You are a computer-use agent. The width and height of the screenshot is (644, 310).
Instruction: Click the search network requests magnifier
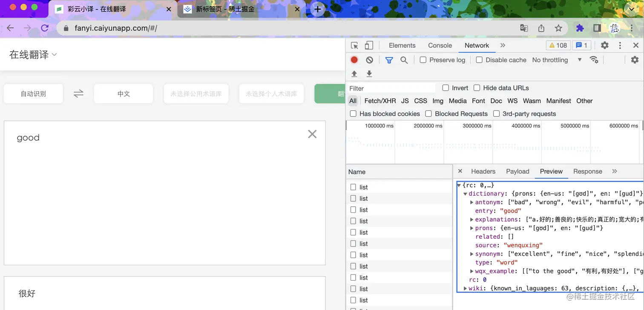(x=404, y=60)
